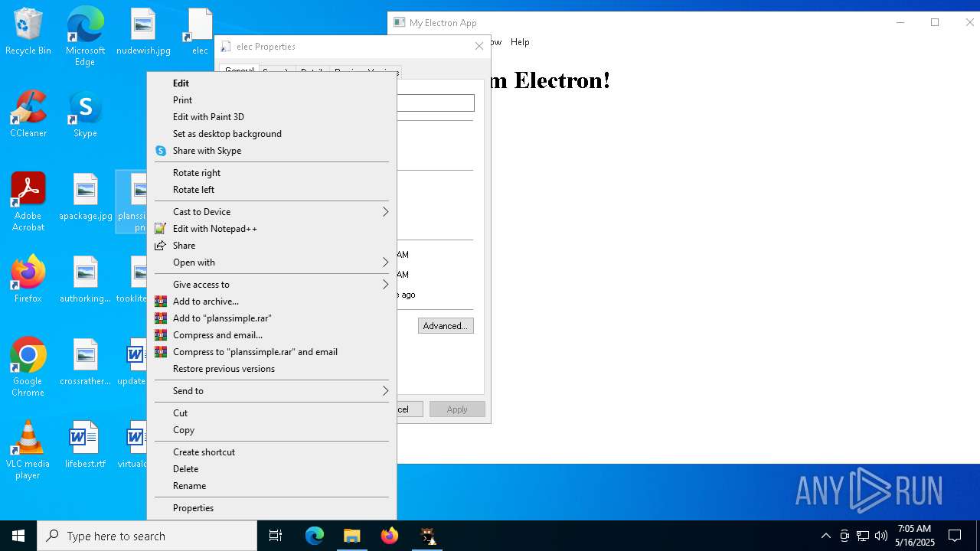The width and height of the screenshot is (980, 551).
Task: Open Skype desktop shortcut
Action: [x=85, y=115]
